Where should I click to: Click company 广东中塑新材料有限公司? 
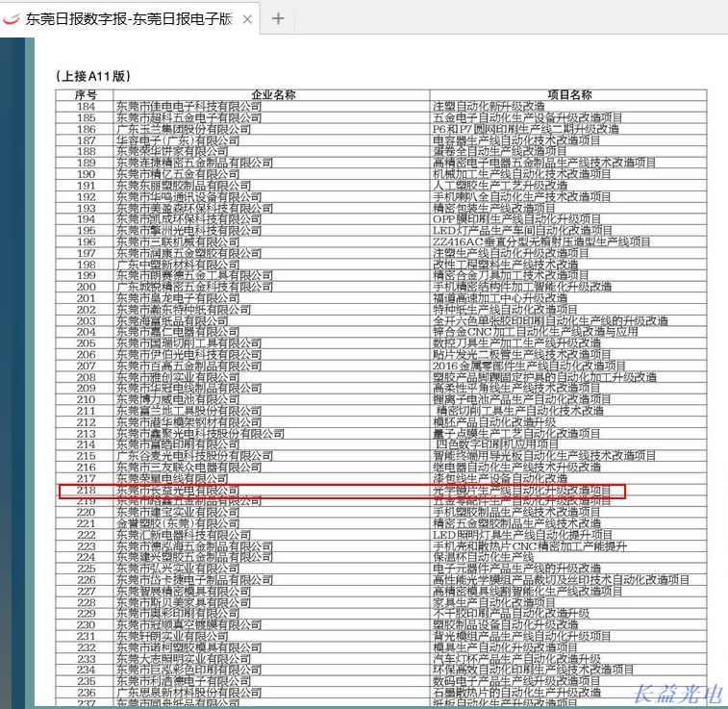coord(178,265)
